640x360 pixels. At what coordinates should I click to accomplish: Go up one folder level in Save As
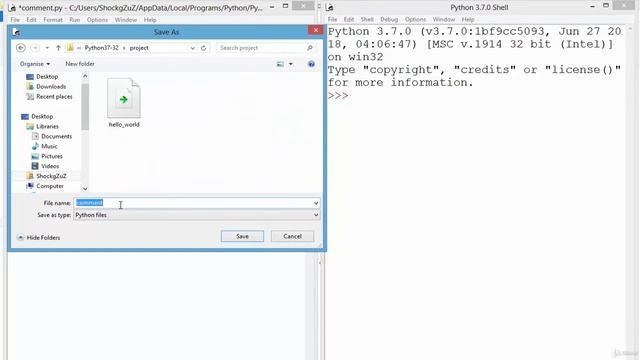click(x=58, y=48)
